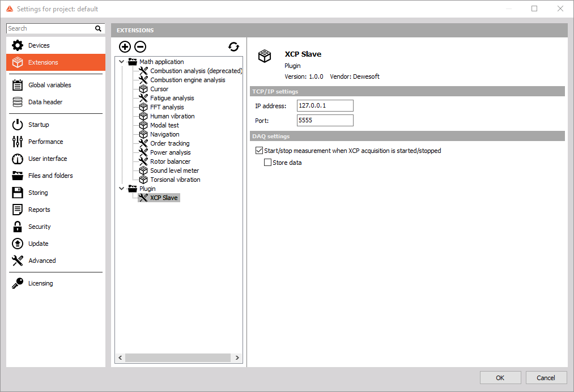Click the Devices gear icon

coord(18,45)
